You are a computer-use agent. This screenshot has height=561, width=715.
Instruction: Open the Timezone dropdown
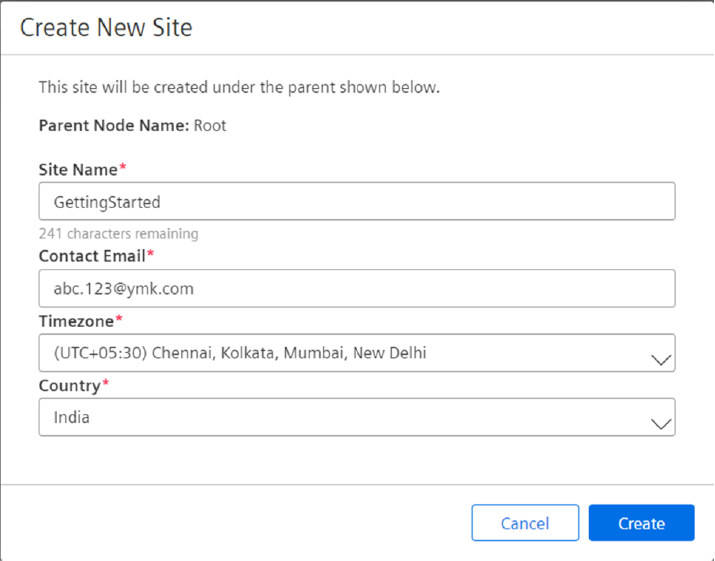(x=357, y=353)
